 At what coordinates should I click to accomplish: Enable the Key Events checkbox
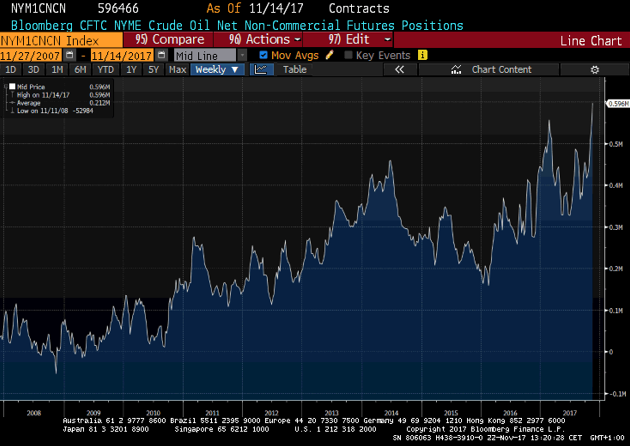(x=348, y=55)
